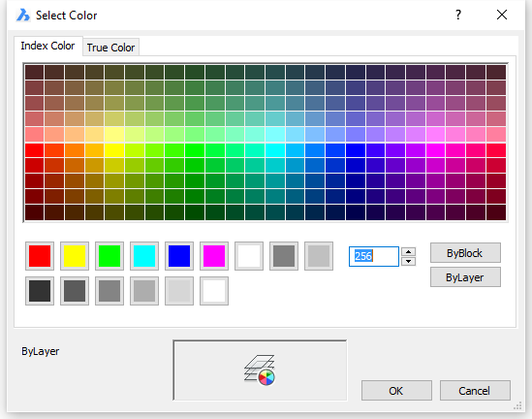Click the BricsCAD logo icon in title bar
Screen dimensions: 532x419
[x=23, y=16]
